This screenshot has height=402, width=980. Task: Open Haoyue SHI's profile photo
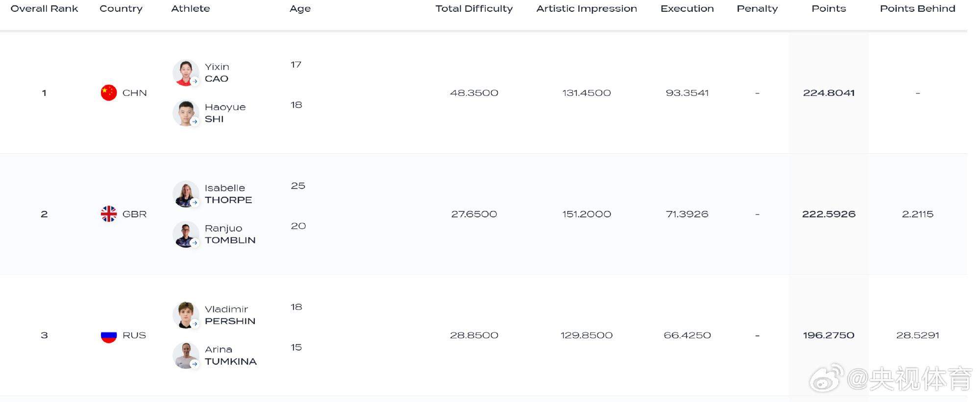click(186, 113)
